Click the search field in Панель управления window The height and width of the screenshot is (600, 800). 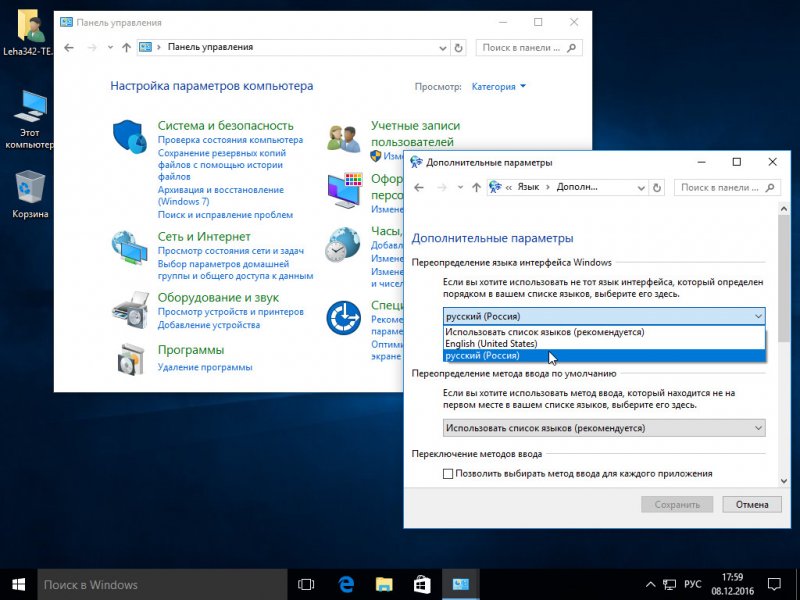pyautogui.click(x=529, y=47)
